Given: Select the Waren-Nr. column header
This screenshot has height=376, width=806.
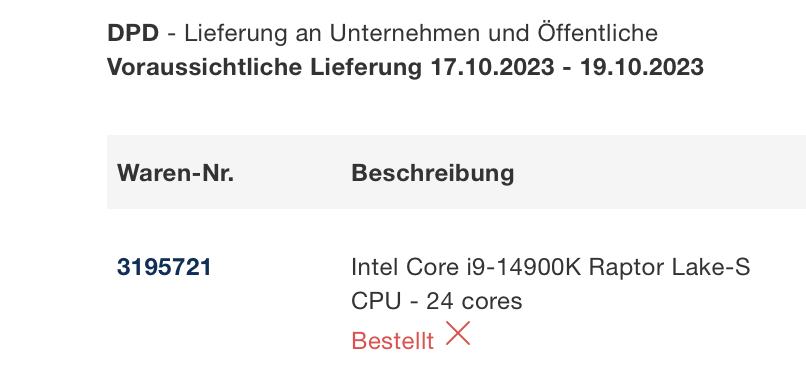Looking at the screenshot, I should (x=175, y=172).
